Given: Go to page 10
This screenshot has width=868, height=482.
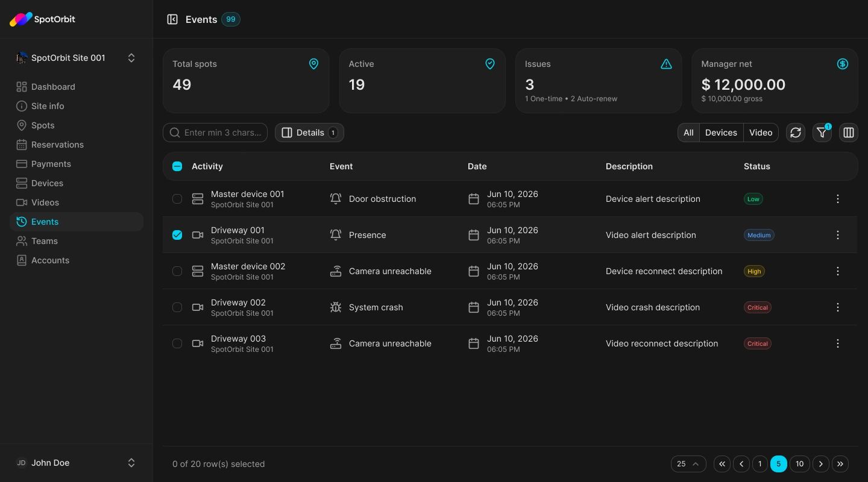Looking at the screenshot, I should pyautogui.click(x=799, y=464).
